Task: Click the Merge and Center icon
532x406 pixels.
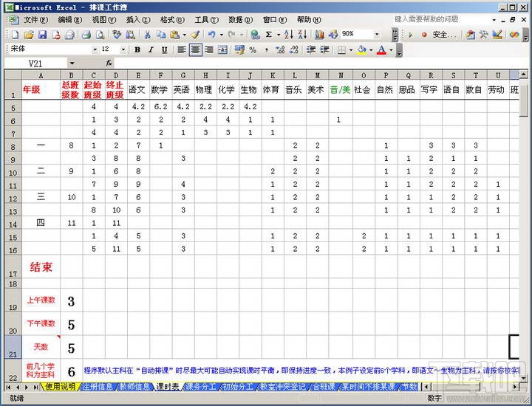Action: coord(222,50)
